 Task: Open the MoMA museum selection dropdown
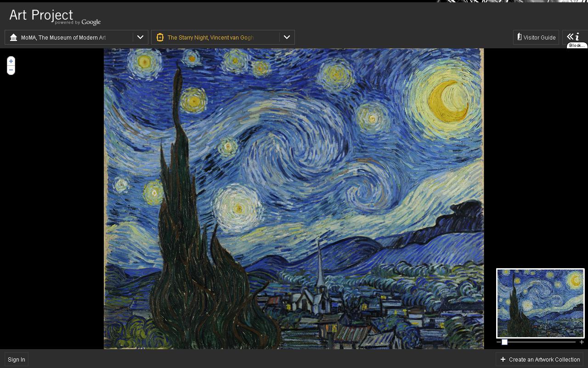pyautogui.click(x=76, y=37)
